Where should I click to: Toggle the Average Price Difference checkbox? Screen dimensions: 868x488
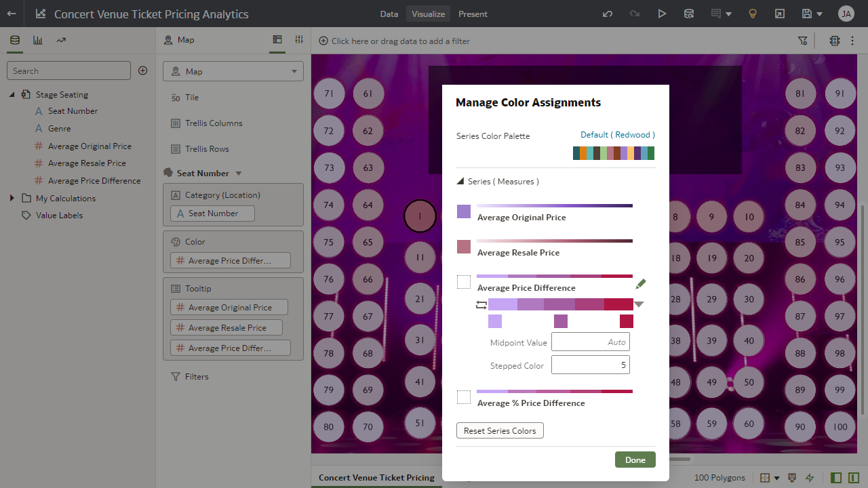(464, 281)
